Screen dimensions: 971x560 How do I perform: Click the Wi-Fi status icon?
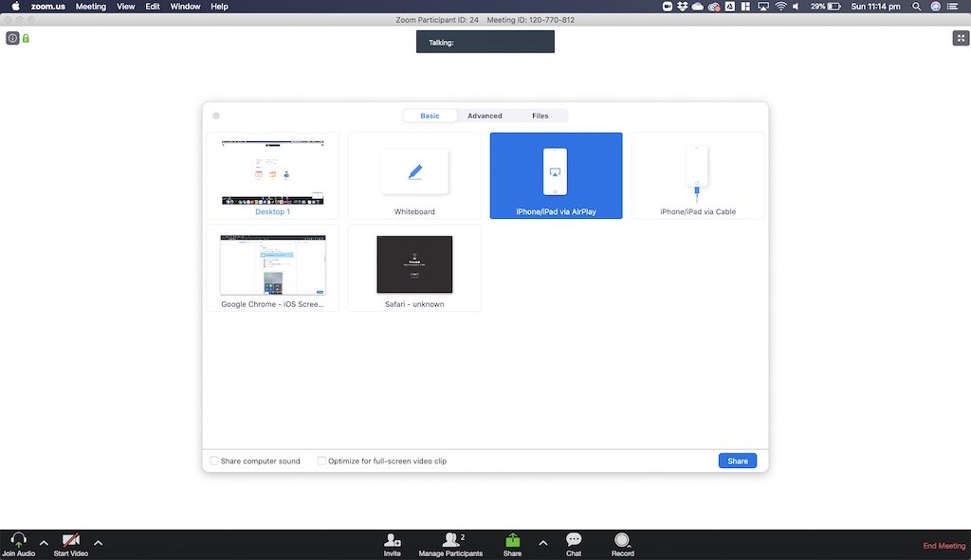781,7
